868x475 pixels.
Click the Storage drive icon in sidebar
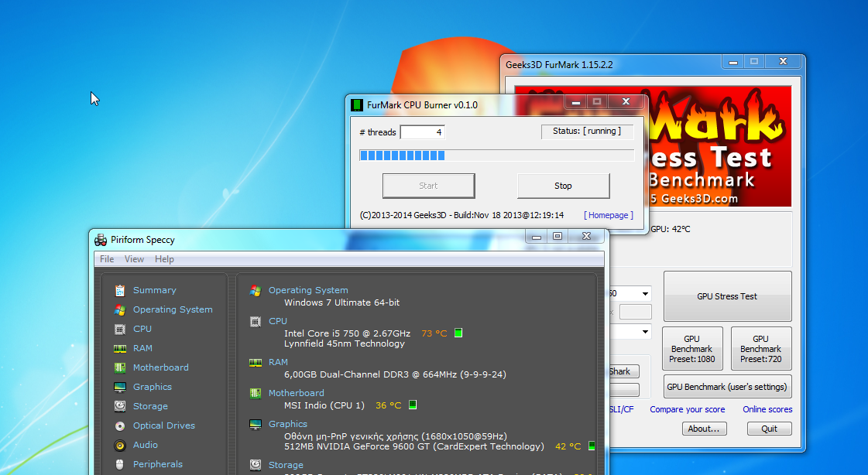pos(119,406)
